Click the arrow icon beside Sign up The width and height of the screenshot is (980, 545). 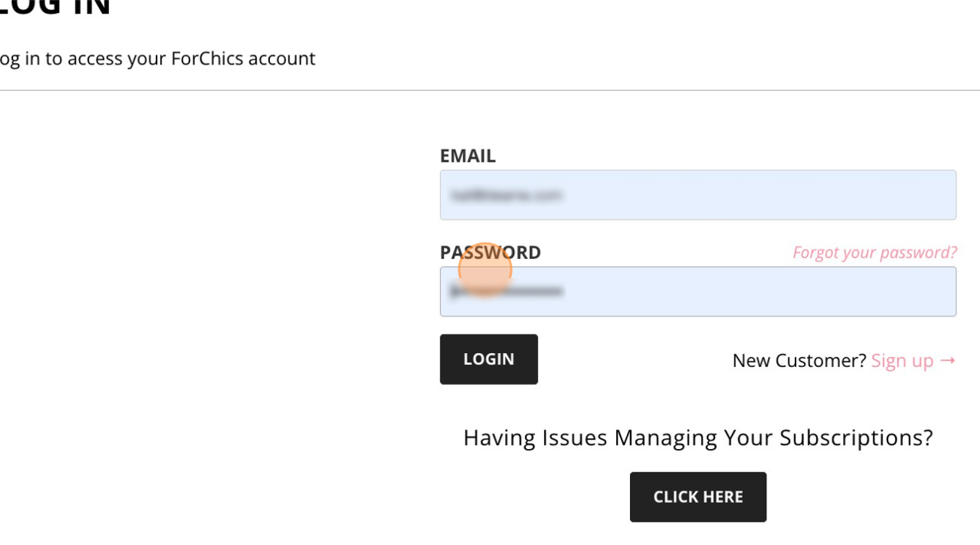tap(948, 360)
